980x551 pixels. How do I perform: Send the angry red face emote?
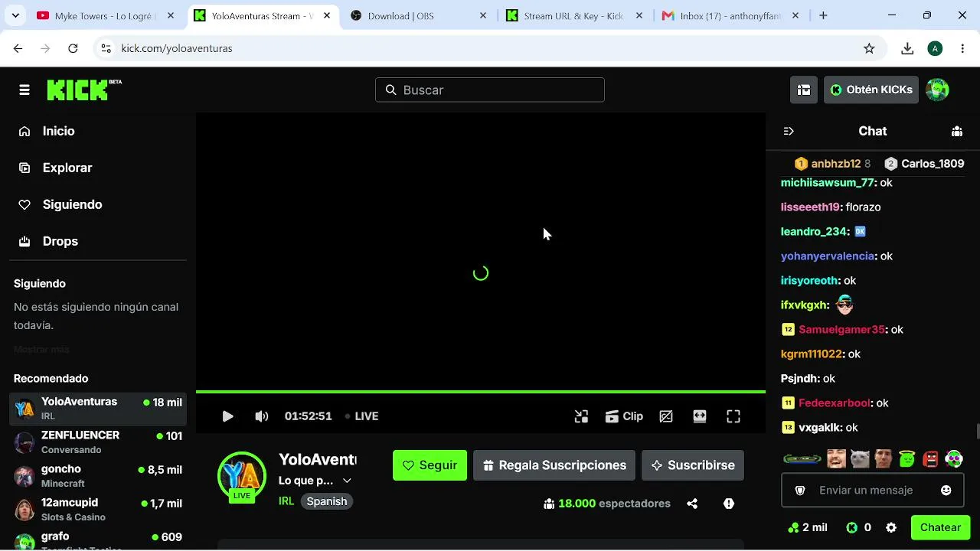[930, 459]
